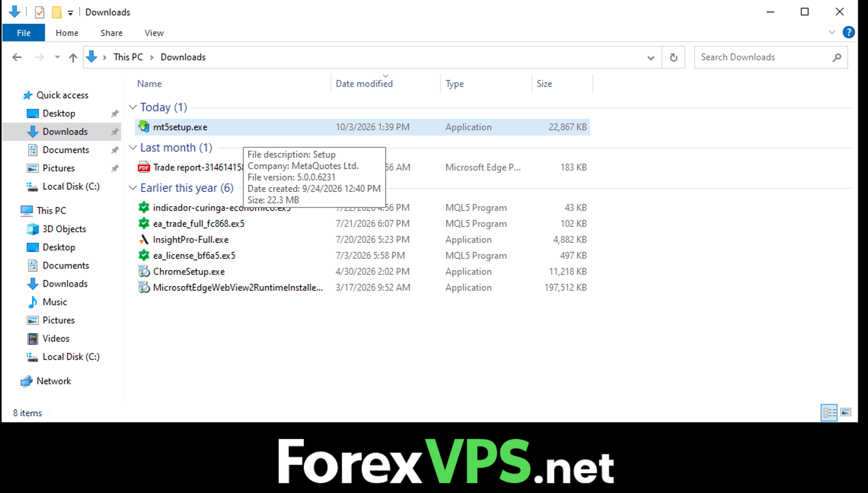Viewport: 868px width, 493px height.
Task: Refresh the Downloads folder view
Action: (x=673, y=57)
